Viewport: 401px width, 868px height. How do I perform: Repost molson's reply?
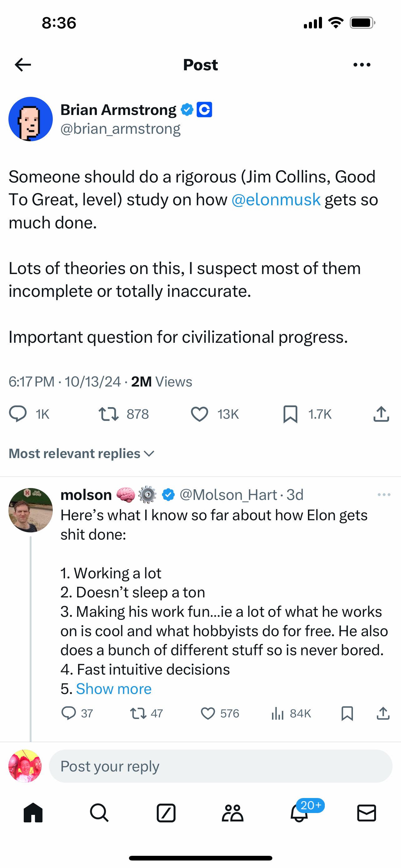coord(138,713)
